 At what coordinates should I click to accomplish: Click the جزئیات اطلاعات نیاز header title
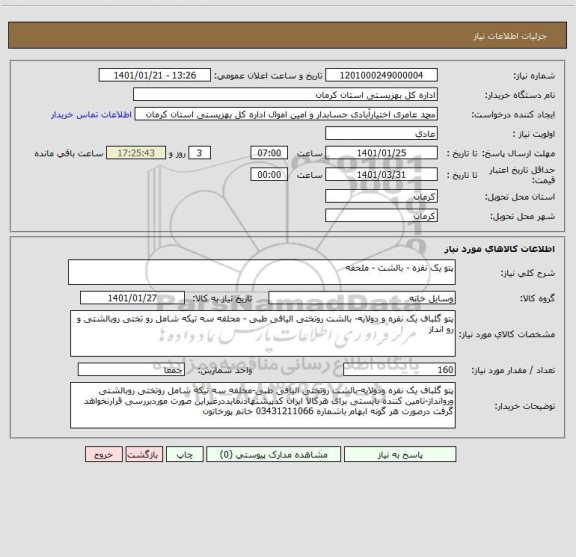tap(510, 36)
